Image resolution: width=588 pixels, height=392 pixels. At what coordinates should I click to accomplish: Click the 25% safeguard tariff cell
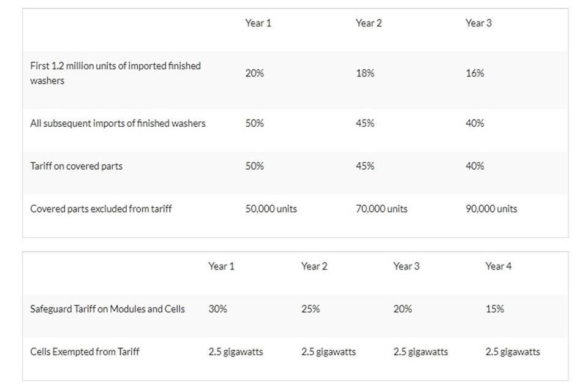[x=311, y=309]
